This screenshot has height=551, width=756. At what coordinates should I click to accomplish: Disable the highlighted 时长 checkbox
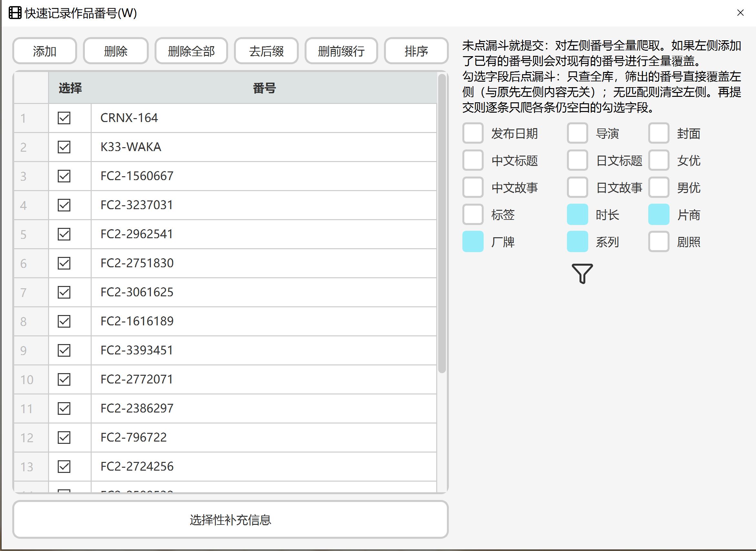577,214
